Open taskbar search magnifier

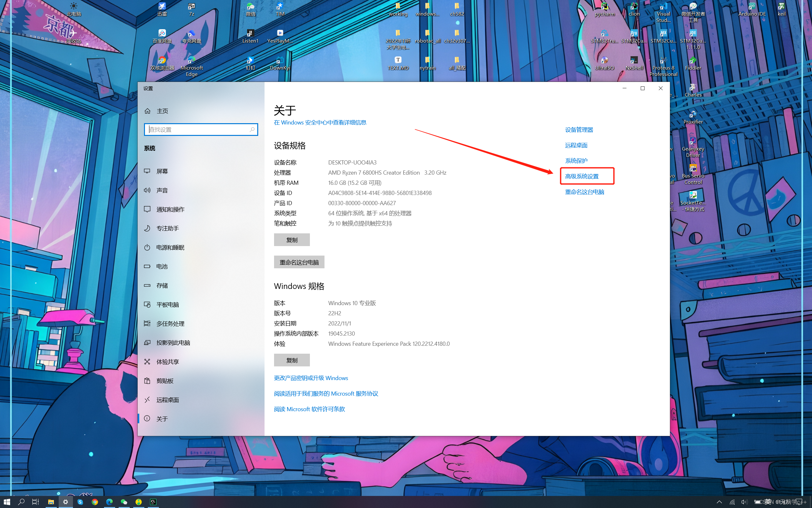pyautogui.click(x=22, y=502)
